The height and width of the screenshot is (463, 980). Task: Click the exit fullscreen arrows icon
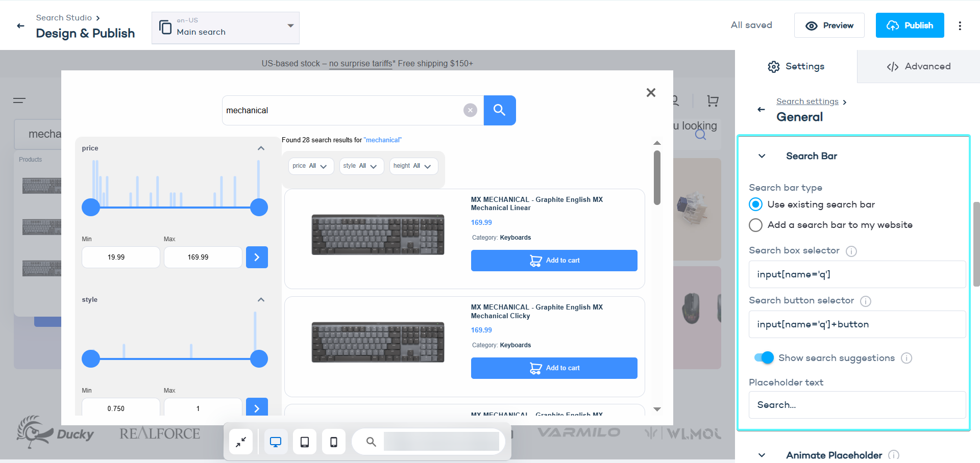tap(240, 442)
